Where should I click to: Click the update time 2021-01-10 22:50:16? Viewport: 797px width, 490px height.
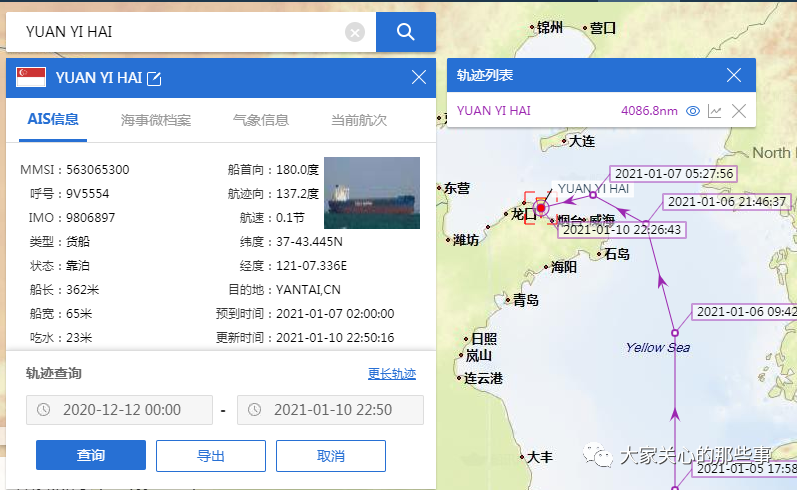[x=335, y=338]
